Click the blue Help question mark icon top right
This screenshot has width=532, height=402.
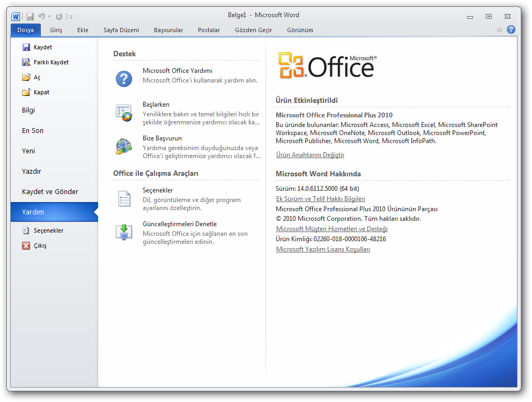pyautogui.click(x=511, y=29)
